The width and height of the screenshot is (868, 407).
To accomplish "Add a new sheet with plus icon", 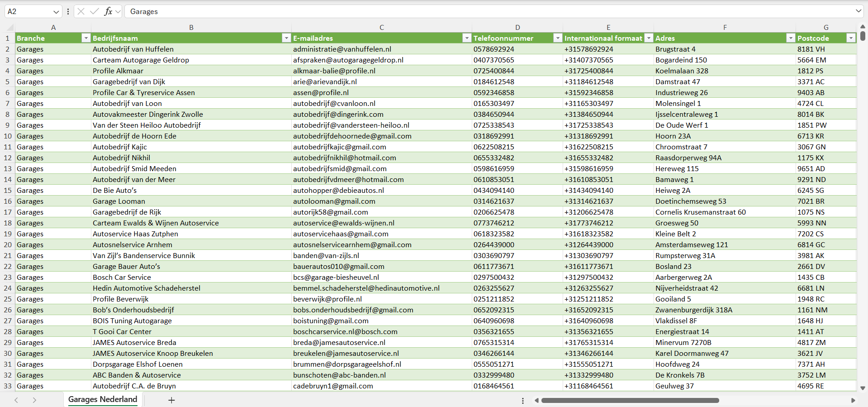I will (x=171, y=400).
